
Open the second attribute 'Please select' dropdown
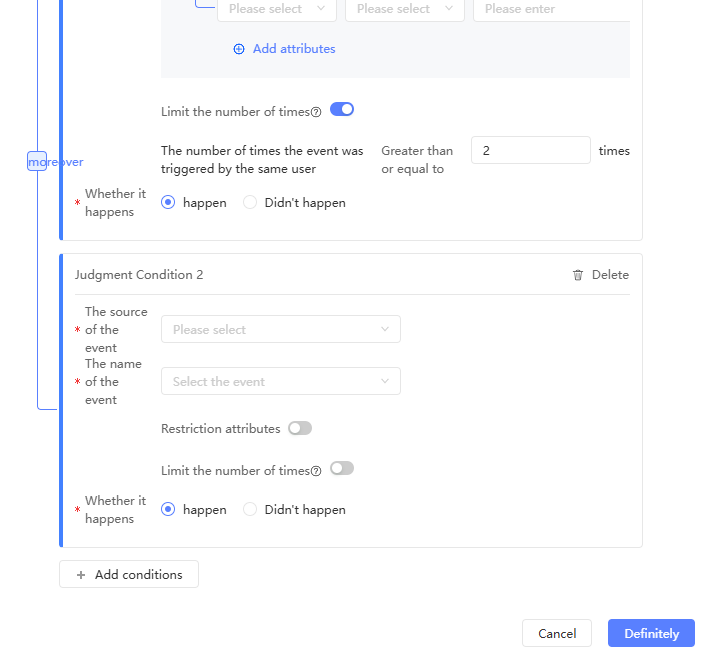(x=405, y=9)
